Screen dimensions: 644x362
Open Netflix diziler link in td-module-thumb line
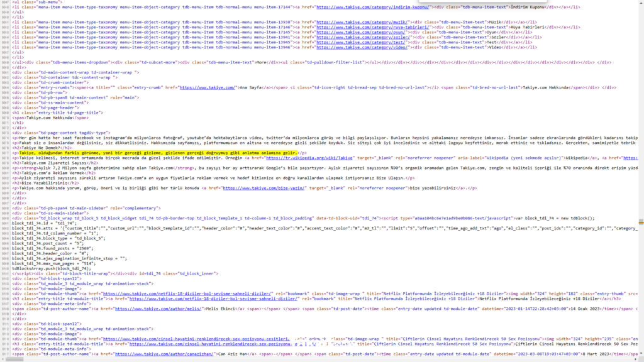point(187,294)
